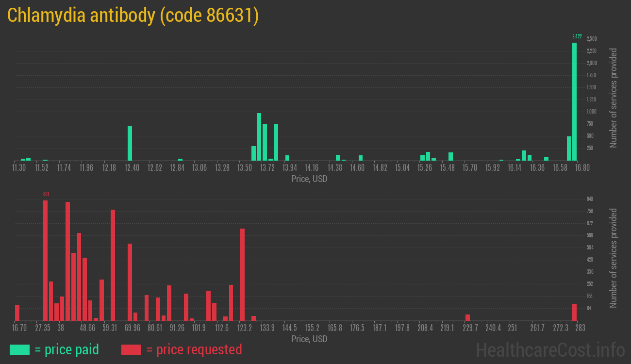Select the red bar at 123.2 USD
631x364 pixels.
click(x=242, y=274)
